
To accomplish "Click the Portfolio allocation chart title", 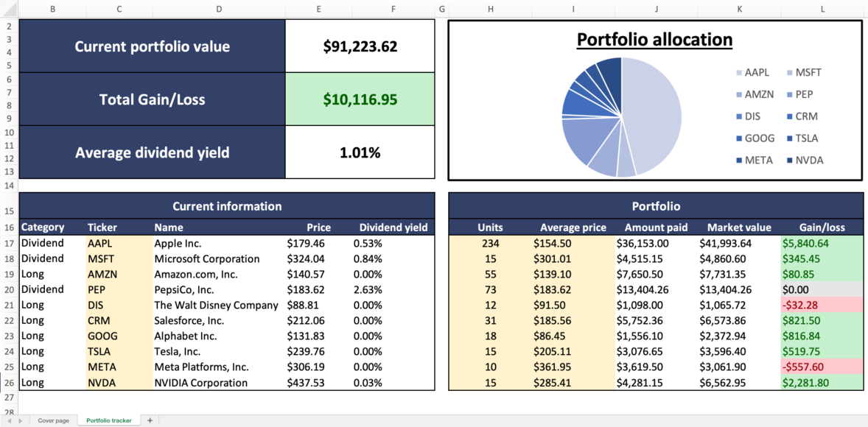I will (654, 39).
